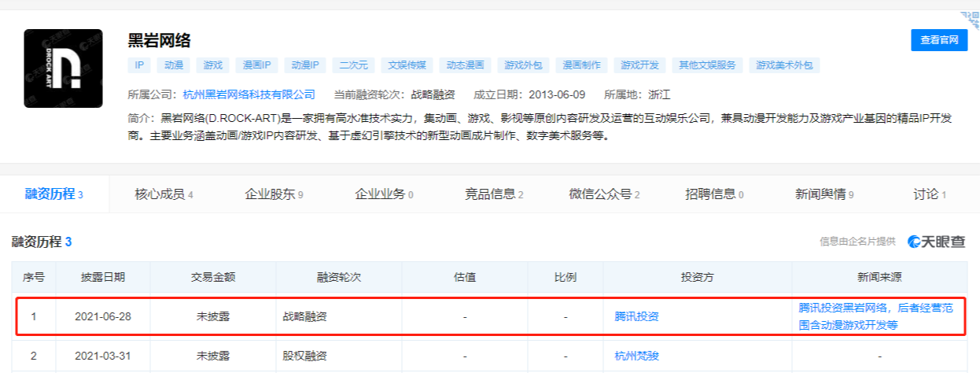Click the date cell 2021-06-28
This screenshot has height=373, width=980.
(x=103, y=316)
